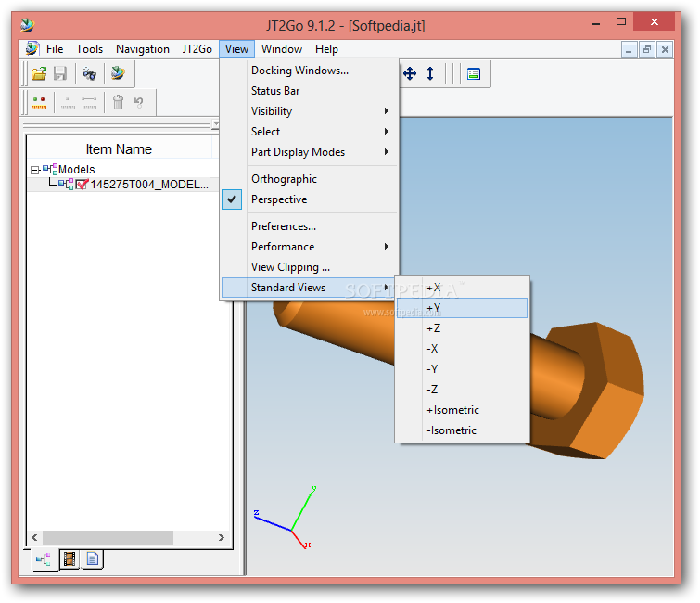This screenshot has height=603, width=700.
Task: Select the vertical double-arrow zoom tool
Action: [430, 73]
